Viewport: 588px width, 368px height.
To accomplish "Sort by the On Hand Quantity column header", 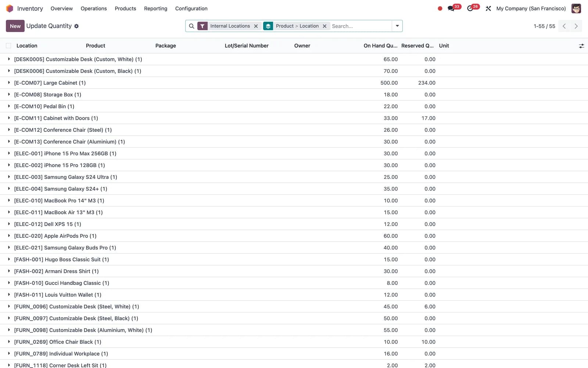I will pos(380,46).
